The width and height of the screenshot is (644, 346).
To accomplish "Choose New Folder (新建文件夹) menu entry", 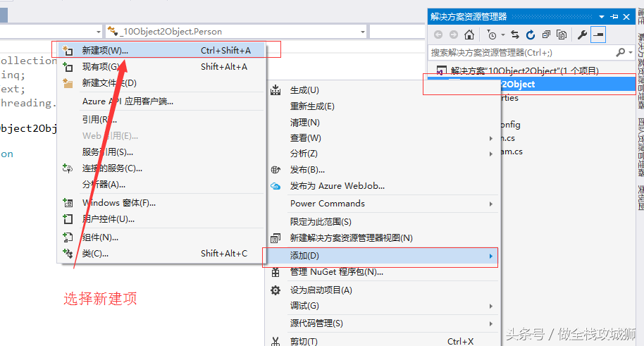I will pyautogui.click(x=161, y=83).
